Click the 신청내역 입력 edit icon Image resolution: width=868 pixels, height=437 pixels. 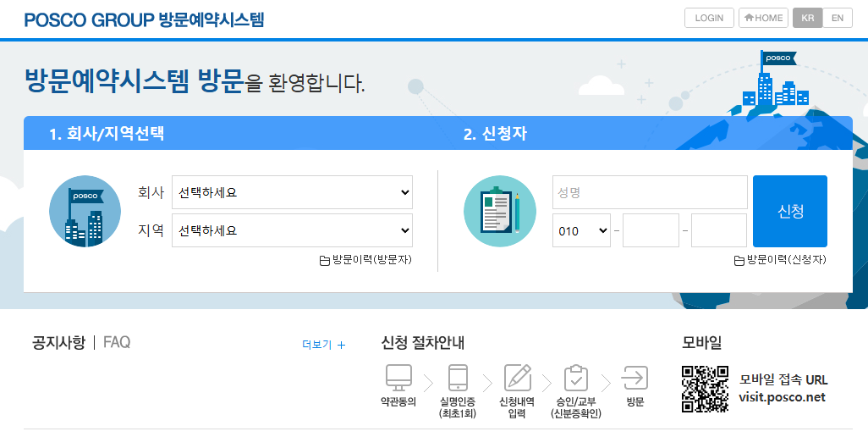(518, 378)
